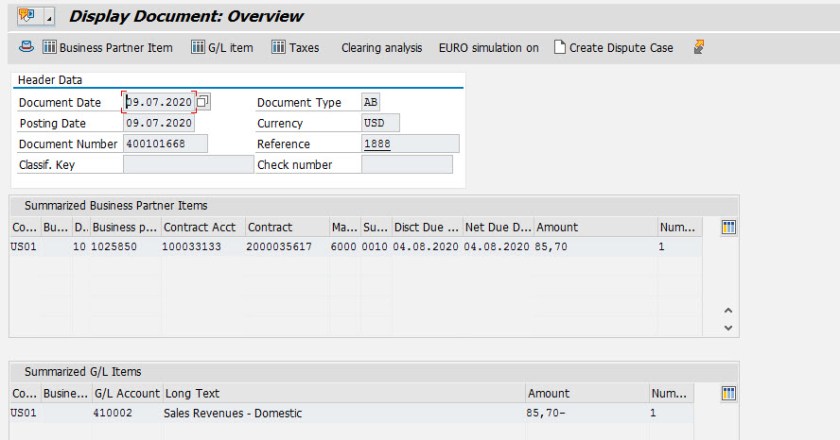Viewport: 840px width, 440px height.
Task: Click the printer icon in the toolbar
Action: tap(26, 47)
